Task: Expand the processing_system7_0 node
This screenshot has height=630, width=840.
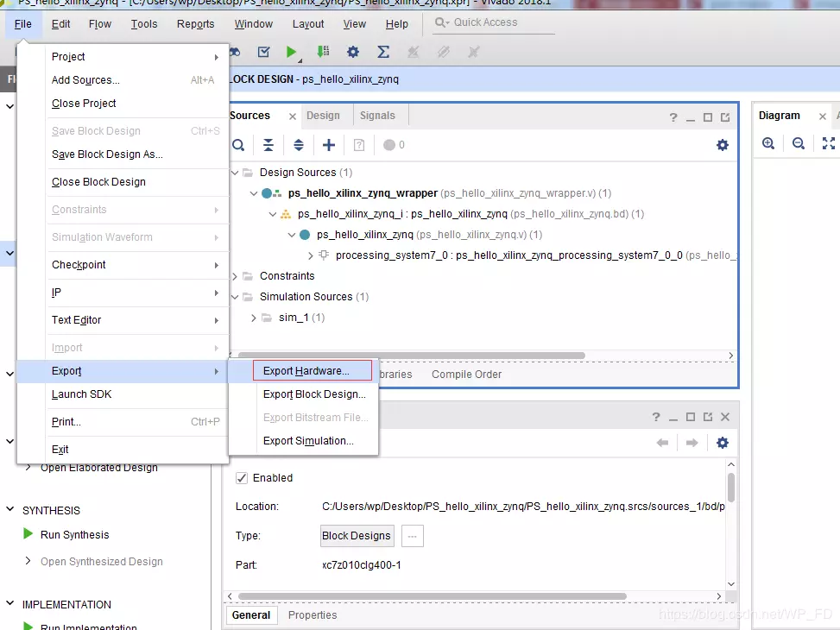Action: pyautogui.click(x=311, y=256)
